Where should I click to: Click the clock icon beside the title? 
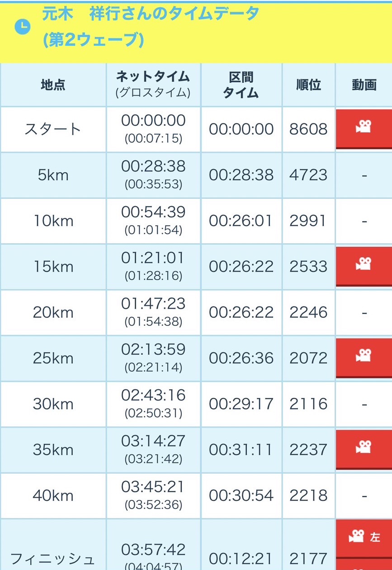[x=22, y=27]
